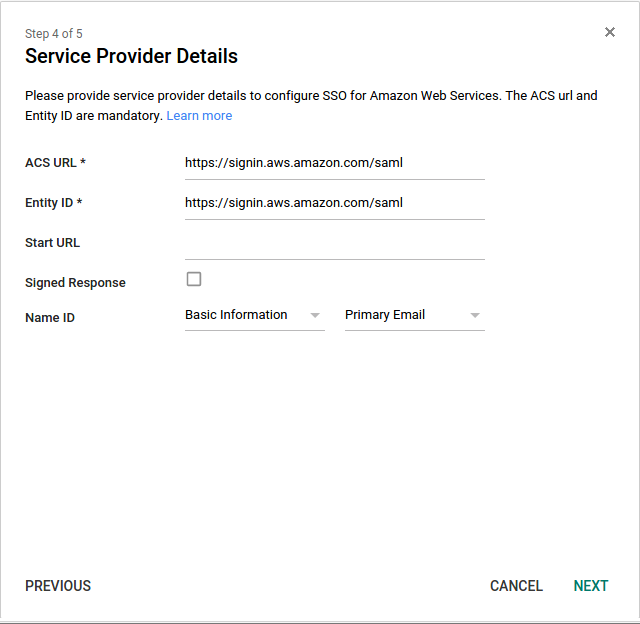Proceed with the NEXT button
The width and height of the screenshot is (640, 624).
click(591, 586)
